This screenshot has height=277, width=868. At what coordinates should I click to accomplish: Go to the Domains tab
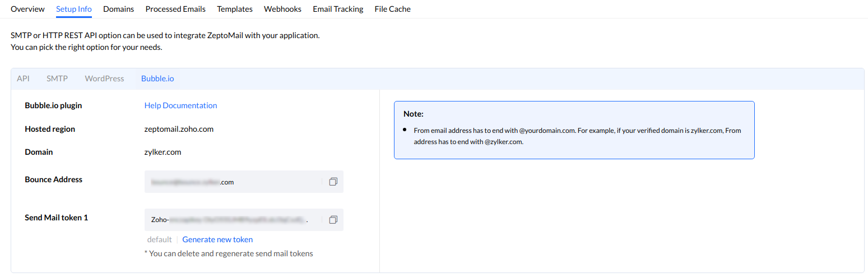click(118, 9)
